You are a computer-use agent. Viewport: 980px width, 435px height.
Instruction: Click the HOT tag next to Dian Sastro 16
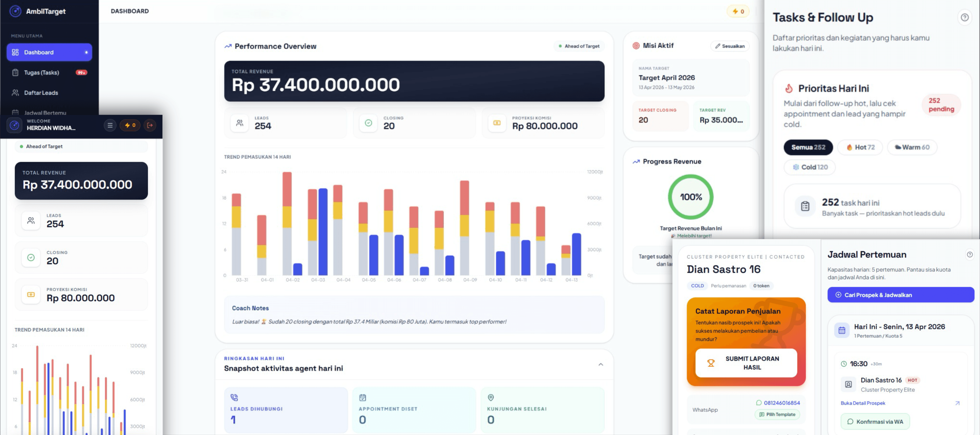click(912, 380)
